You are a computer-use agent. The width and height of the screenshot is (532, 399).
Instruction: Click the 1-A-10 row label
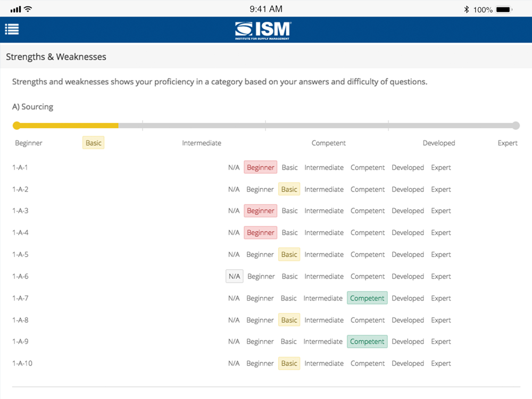[x=22, y=363]
